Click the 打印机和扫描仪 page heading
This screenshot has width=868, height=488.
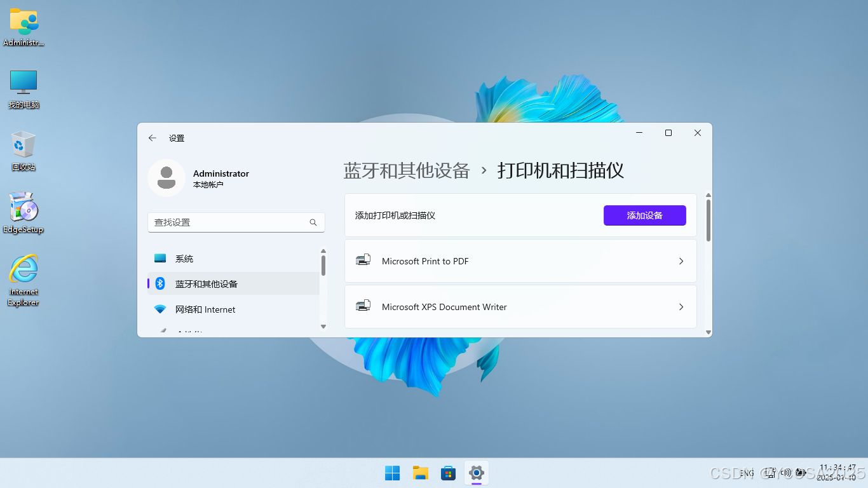560,170
